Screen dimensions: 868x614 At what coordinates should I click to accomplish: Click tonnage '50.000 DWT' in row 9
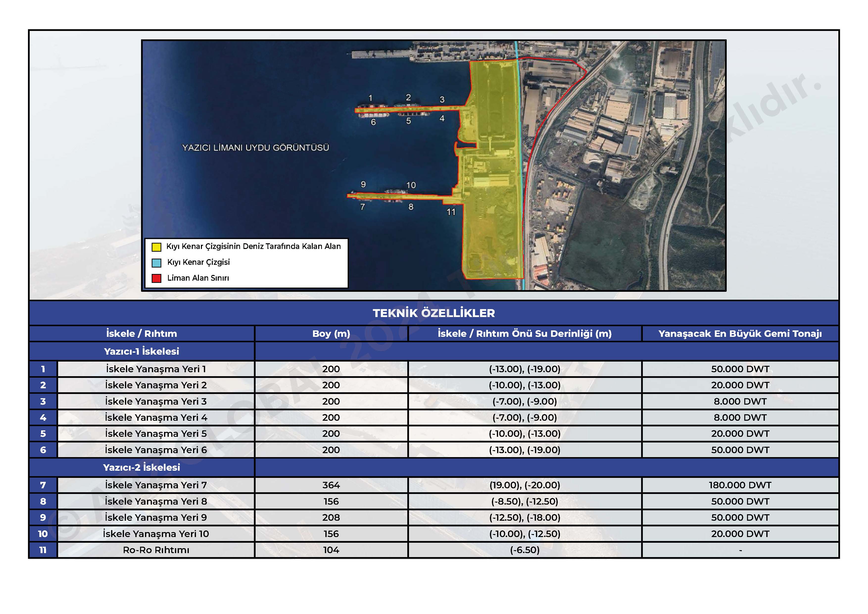pos(740,517)
